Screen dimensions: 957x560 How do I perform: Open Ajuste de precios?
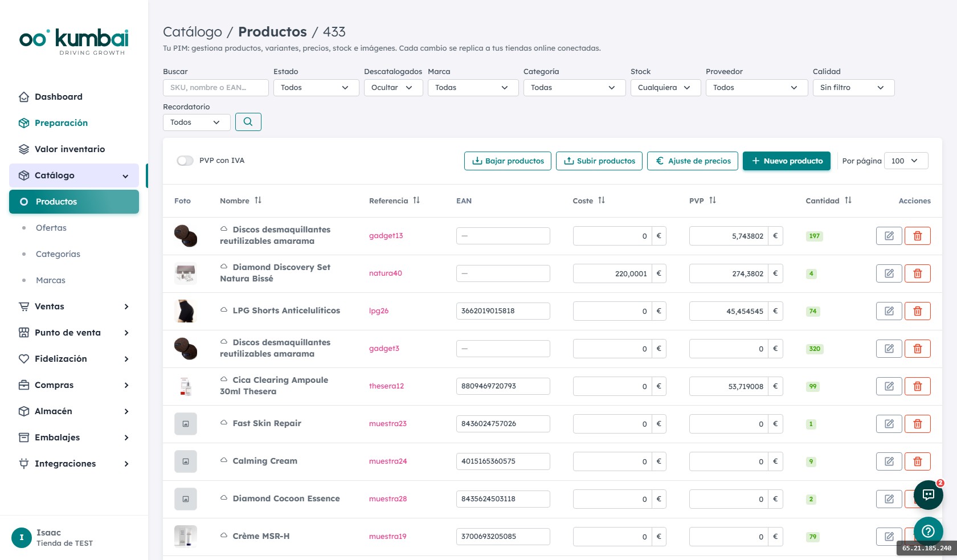[693, 161]
